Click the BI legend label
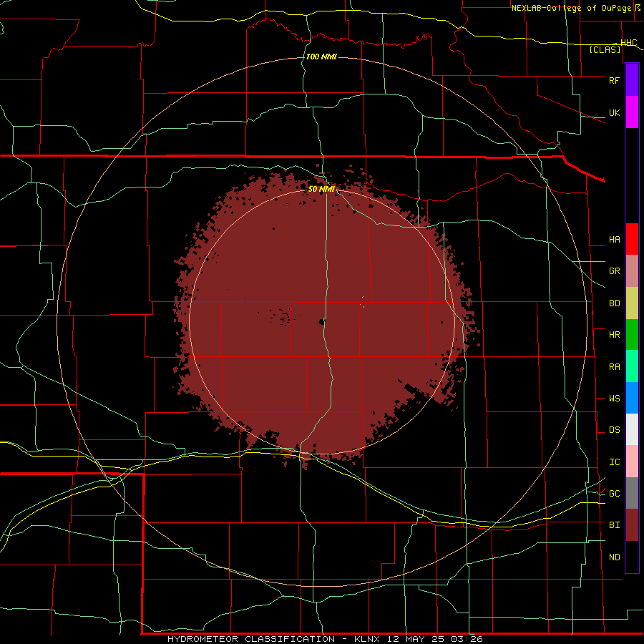644x644 pixels. (x=614, y=525)
